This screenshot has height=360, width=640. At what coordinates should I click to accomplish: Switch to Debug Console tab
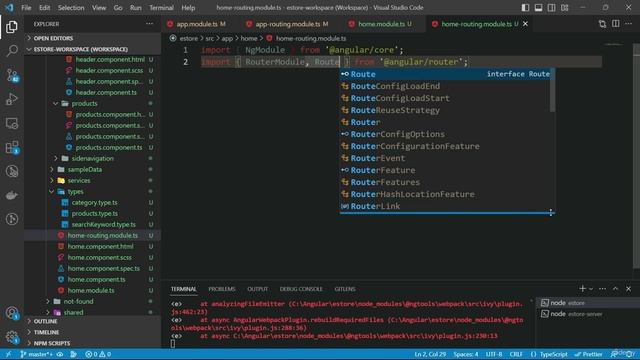click(x=301, y=289)
